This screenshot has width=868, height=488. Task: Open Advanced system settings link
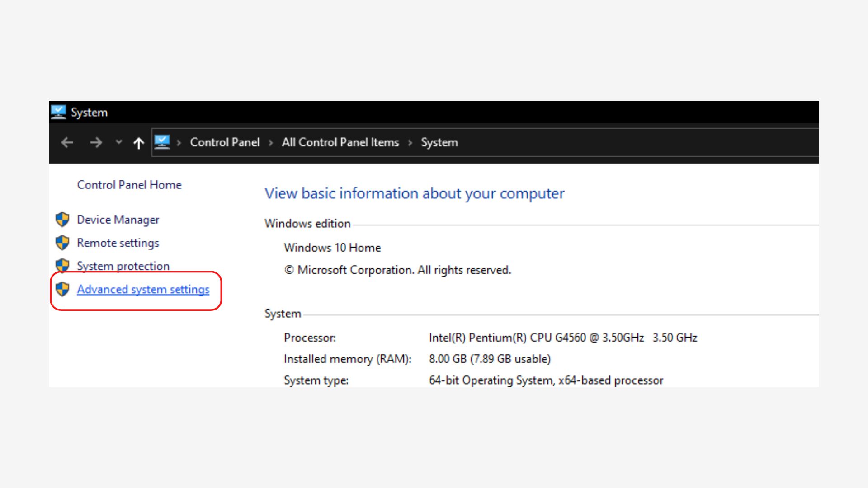[x=143, y=289]
